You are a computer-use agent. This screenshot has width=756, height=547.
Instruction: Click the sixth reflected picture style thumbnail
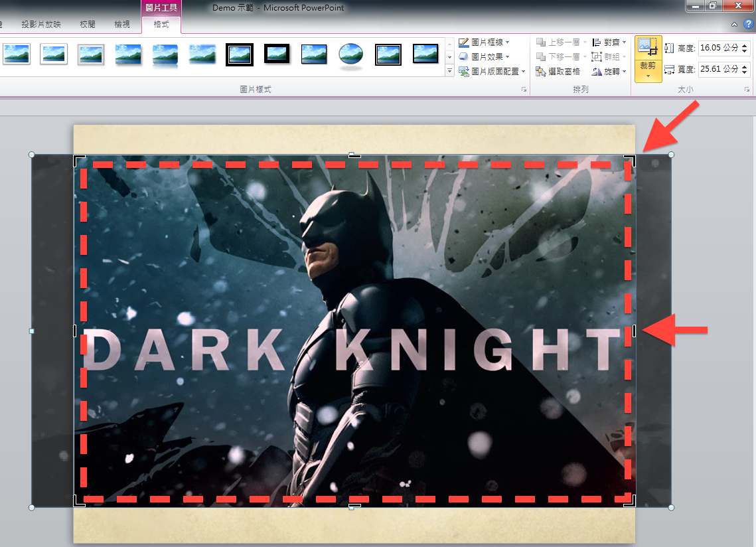click(x=202, y=54)
